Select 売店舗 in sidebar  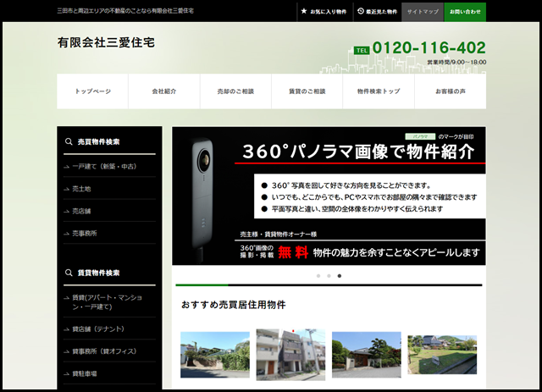click(109, 211)
